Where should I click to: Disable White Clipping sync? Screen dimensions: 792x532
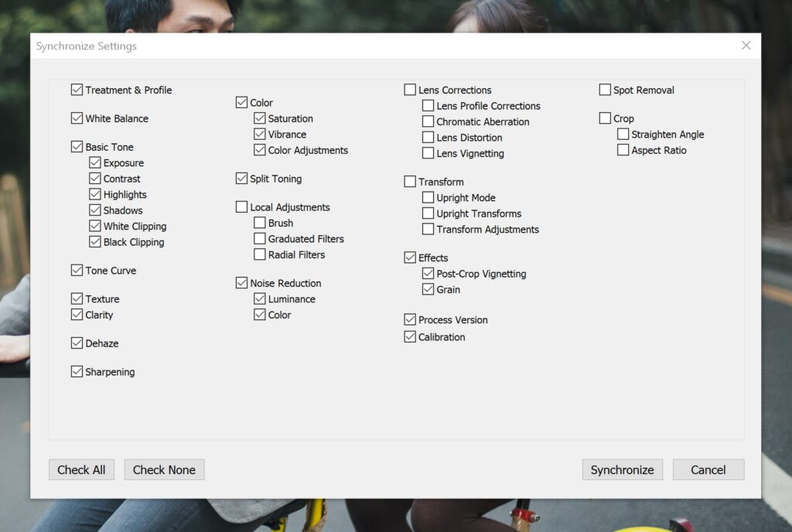[x=95, y=226]
